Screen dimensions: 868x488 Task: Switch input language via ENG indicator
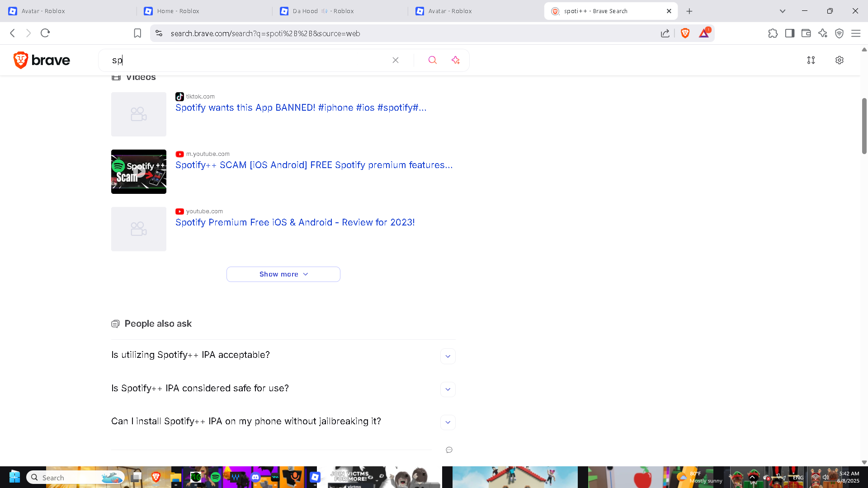798,478
